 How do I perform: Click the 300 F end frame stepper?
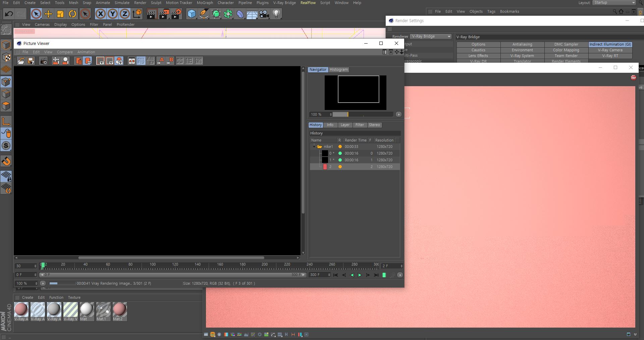tap(329, 275)
